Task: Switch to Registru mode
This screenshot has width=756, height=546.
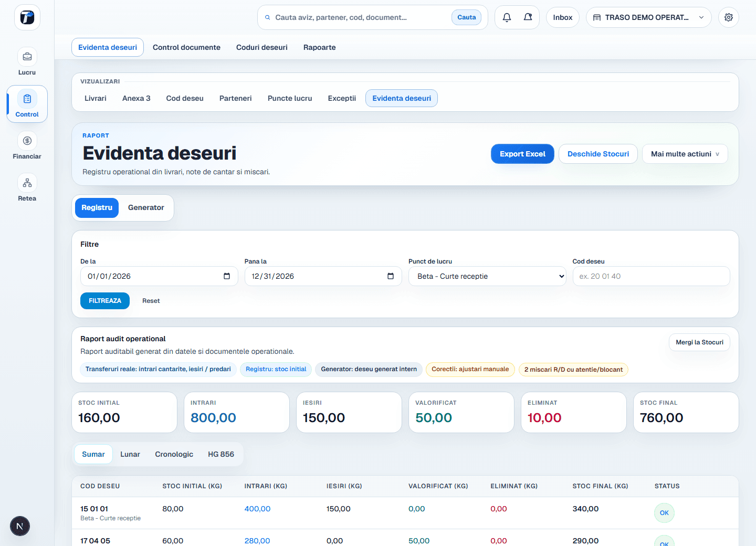Action: 97,207
